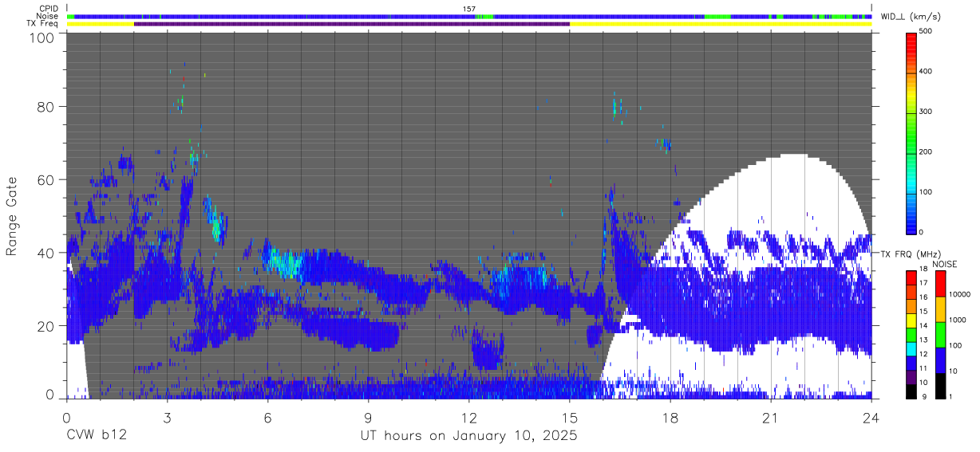Click x-axis tick label 0
The height and width of the screenshot is (452, 980).
(x=66, y=416)
